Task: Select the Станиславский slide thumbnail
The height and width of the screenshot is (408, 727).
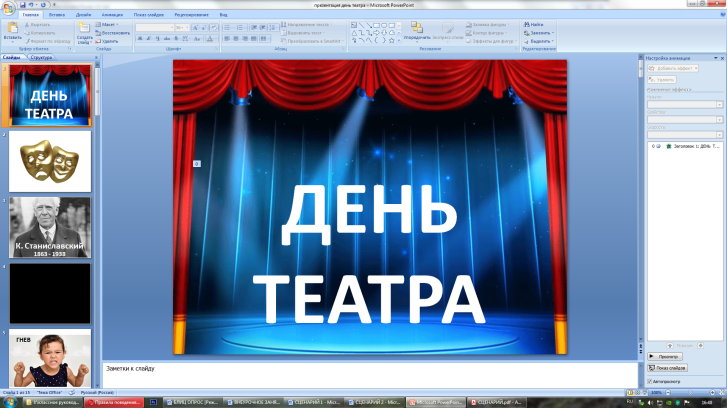Action: [x=50, y=226]
